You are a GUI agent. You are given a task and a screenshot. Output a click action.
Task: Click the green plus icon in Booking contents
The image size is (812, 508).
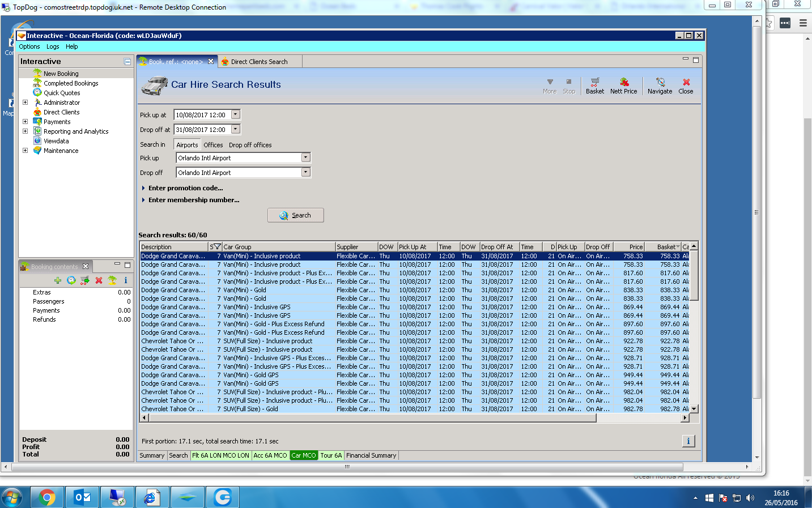pyautogui.click(x=57, y=280)
